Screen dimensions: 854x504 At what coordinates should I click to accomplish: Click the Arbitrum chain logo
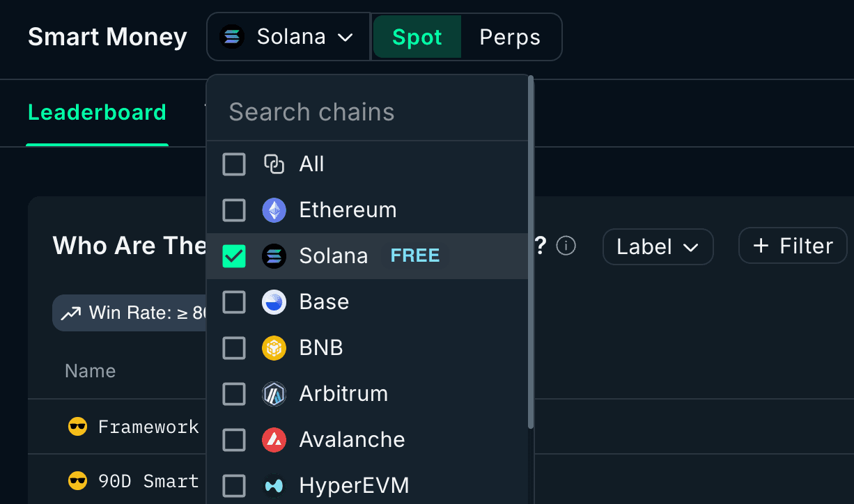(x=274, y=393)
